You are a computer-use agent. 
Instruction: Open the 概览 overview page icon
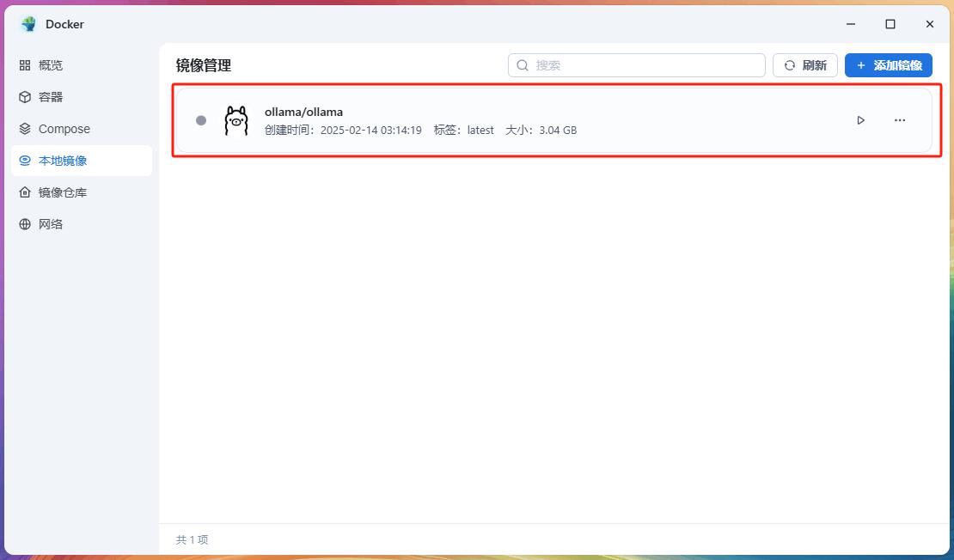25,65
